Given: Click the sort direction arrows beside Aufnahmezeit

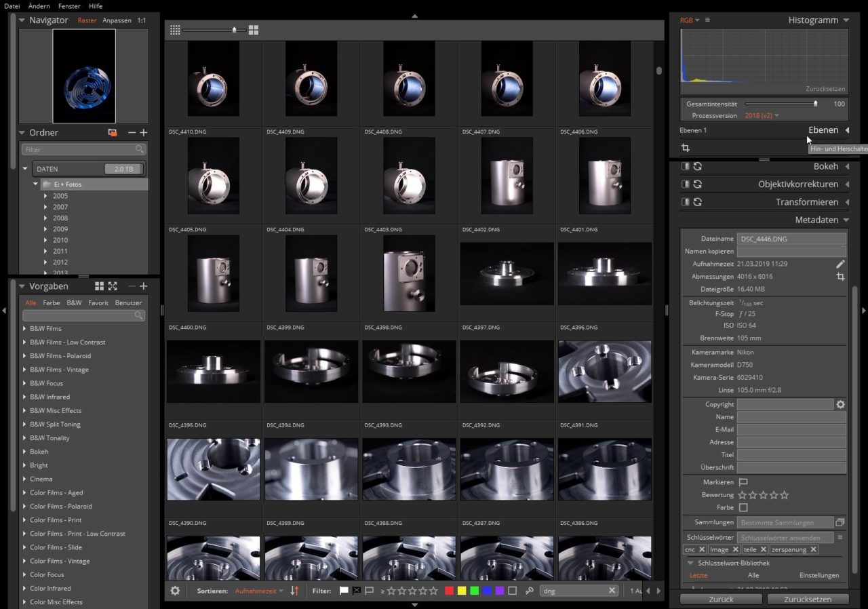Looking at the screenshot, I should click(294, 591).
